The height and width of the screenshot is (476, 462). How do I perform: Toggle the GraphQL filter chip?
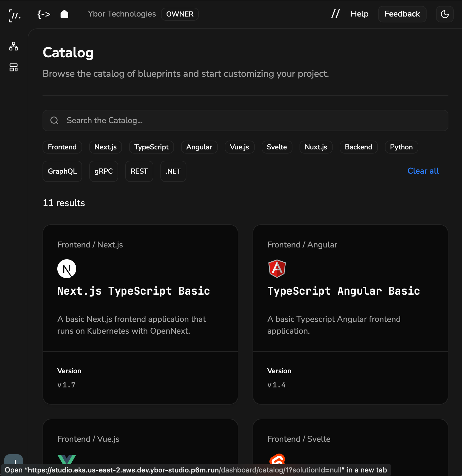tap(62, 171)
